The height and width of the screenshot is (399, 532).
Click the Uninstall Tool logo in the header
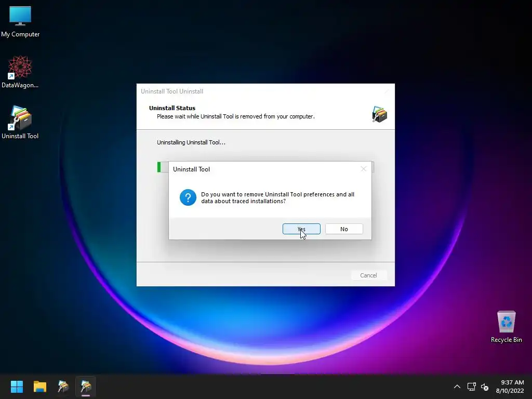click(379, 114)
